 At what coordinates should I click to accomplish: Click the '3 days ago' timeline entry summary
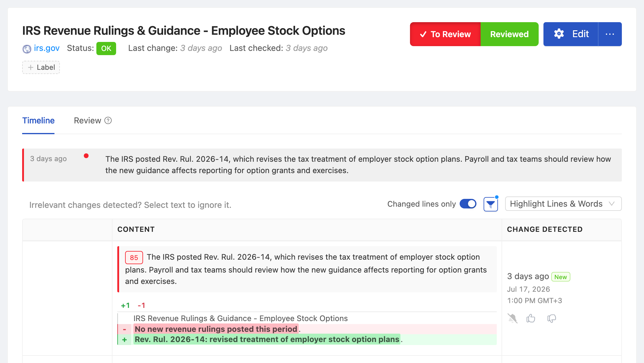(x=323, y=165)
